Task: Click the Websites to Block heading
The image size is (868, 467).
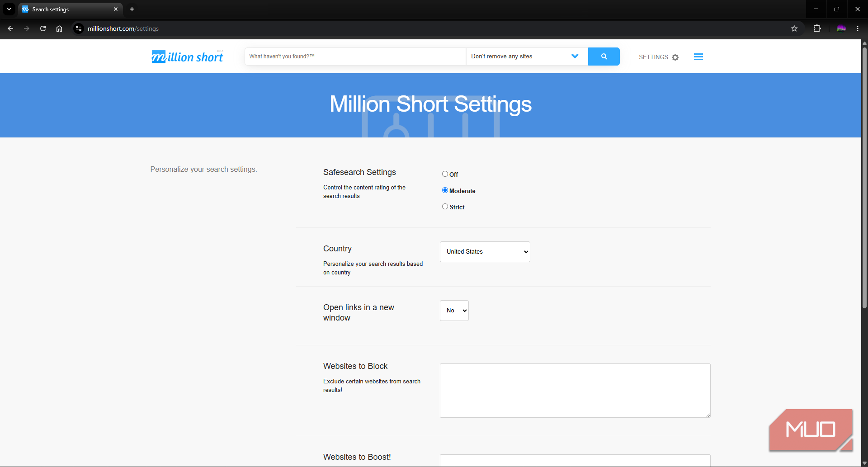Action: pyautogui.click(x=355, y=366)
